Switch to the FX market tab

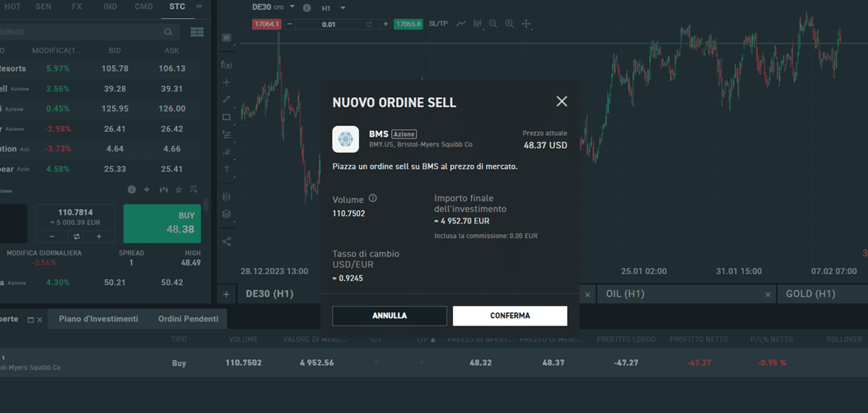(x=77, y=7)
